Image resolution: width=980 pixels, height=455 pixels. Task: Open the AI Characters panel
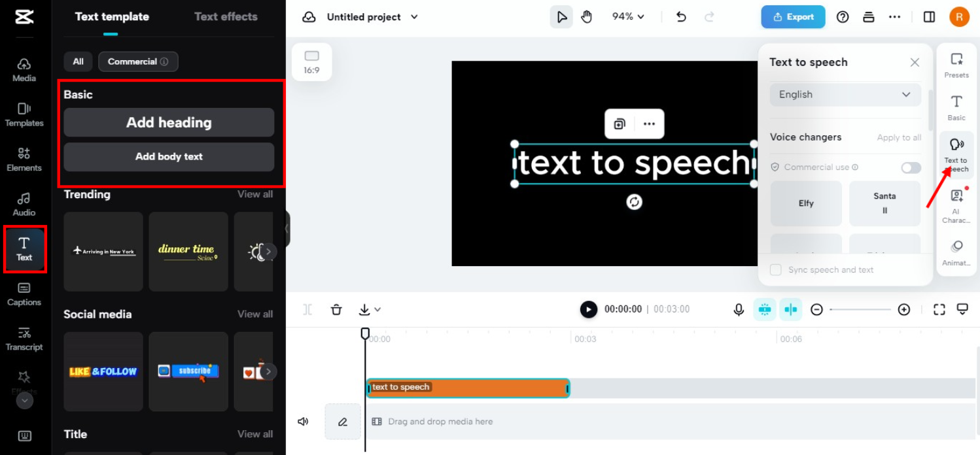956,203
